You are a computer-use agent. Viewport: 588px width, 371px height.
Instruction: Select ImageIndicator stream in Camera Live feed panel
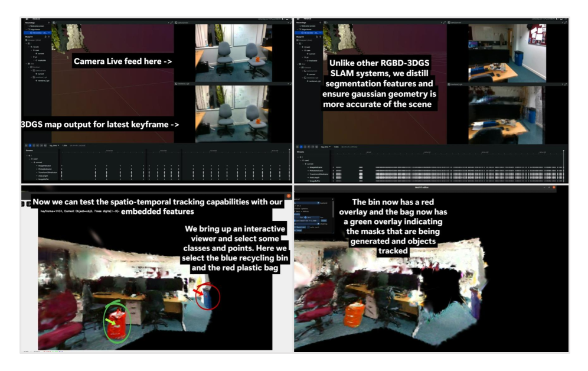pyautogui.click(x=44, y=166)
